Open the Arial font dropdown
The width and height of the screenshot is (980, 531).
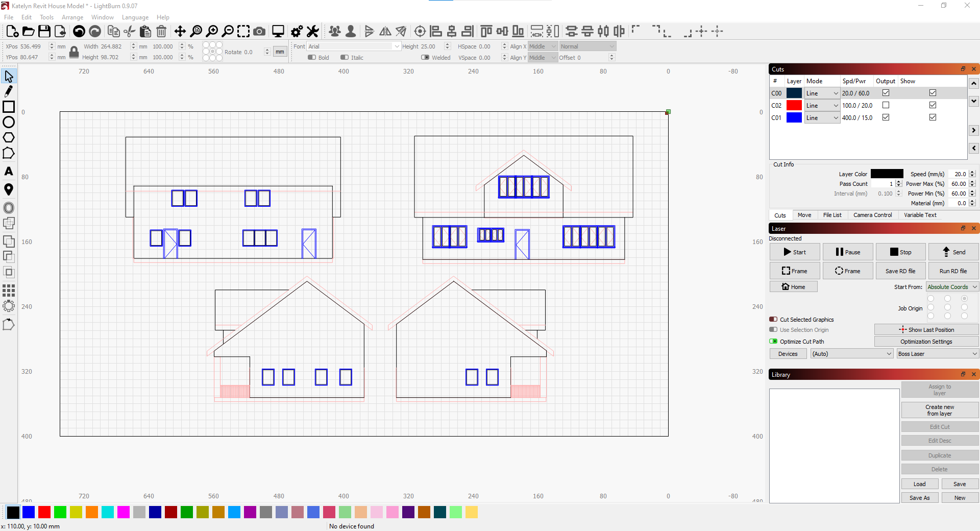click(x=352, y=46)
